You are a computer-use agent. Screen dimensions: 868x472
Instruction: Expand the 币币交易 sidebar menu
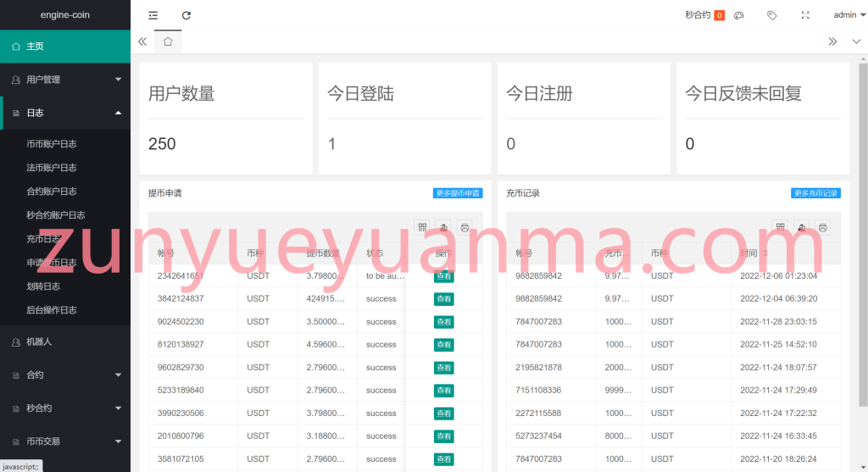(x=65, y=441)
